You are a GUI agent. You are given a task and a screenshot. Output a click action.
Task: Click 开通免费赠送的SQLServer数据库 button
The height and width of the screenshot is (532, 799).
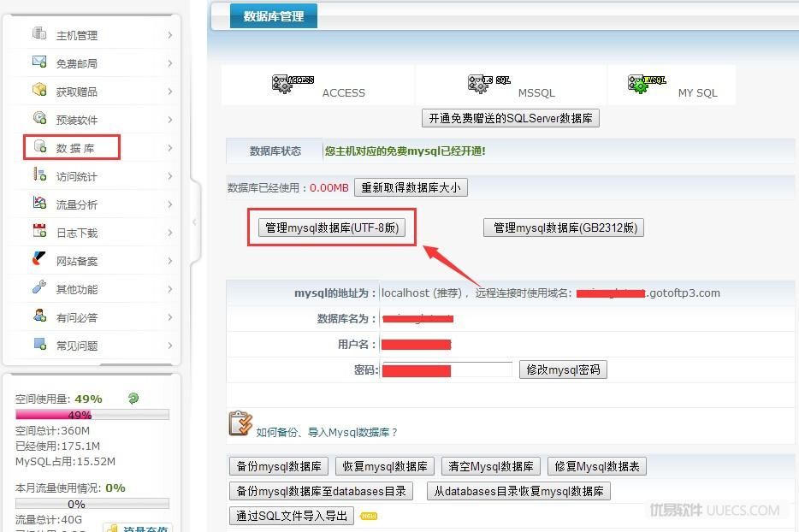tap(511, 118)
